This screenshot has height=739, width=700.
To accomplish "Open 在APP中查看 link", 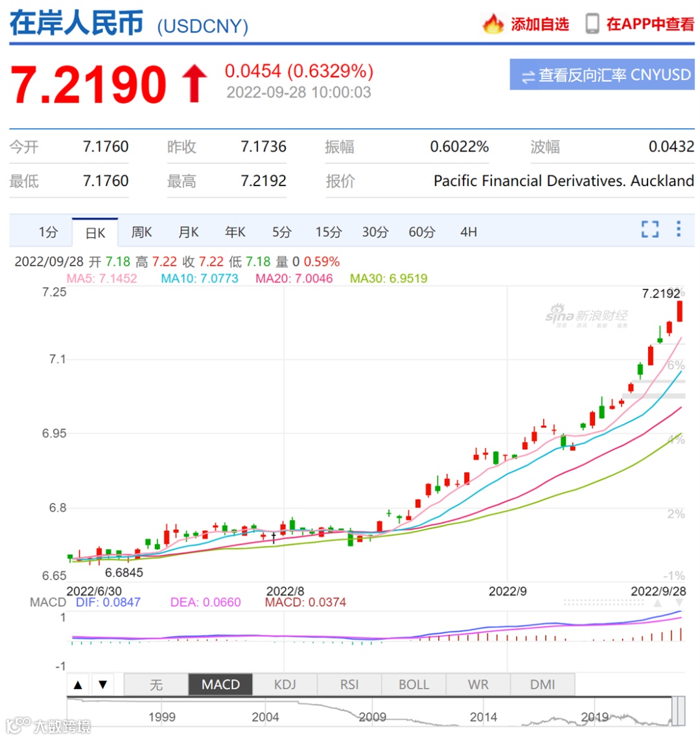I will point(650,23).
